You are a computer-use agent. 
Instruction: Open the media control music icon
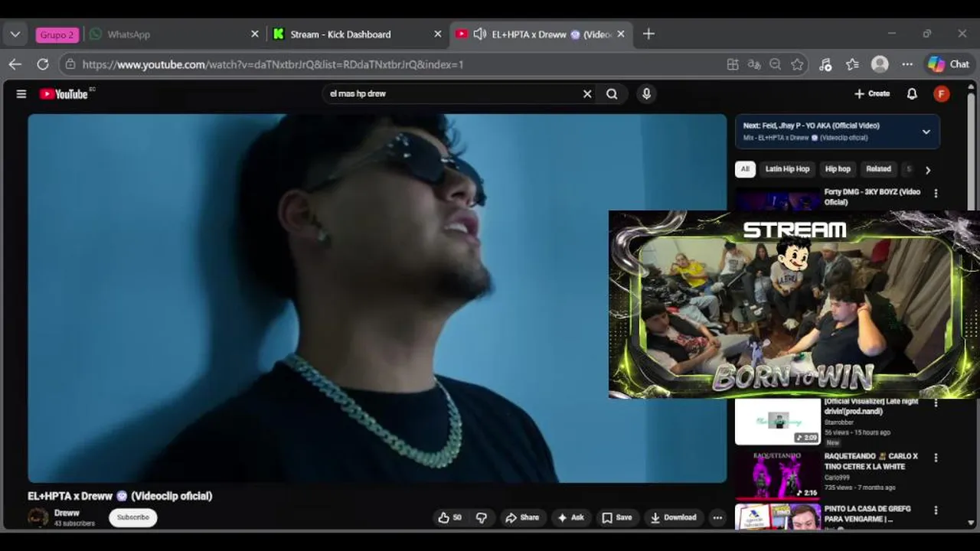(x=825, y=64)
